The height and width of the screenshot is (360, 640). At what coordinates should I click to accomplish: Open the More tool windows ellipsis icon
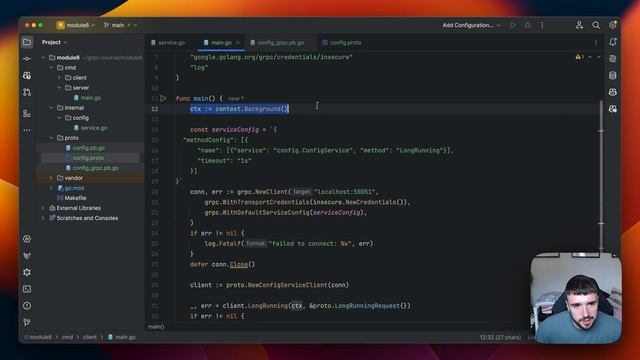coord(27,130)
